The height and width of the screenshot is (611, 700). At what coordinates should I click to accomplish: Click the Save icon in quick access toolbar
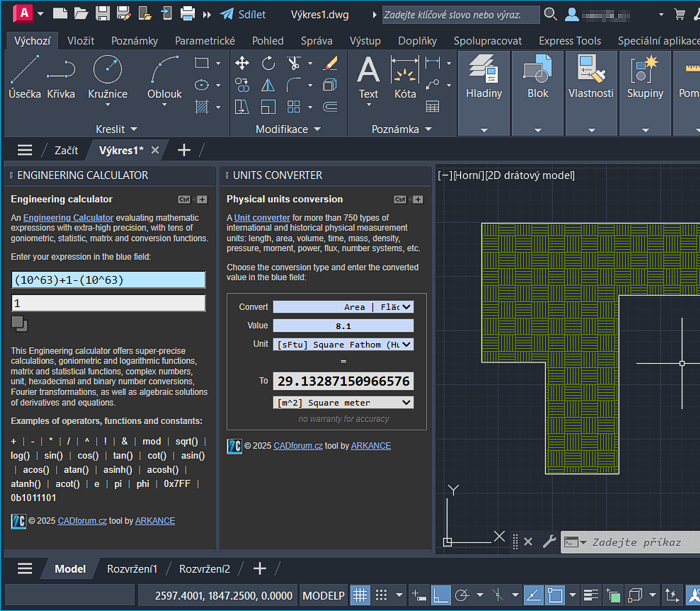(103, 14)
